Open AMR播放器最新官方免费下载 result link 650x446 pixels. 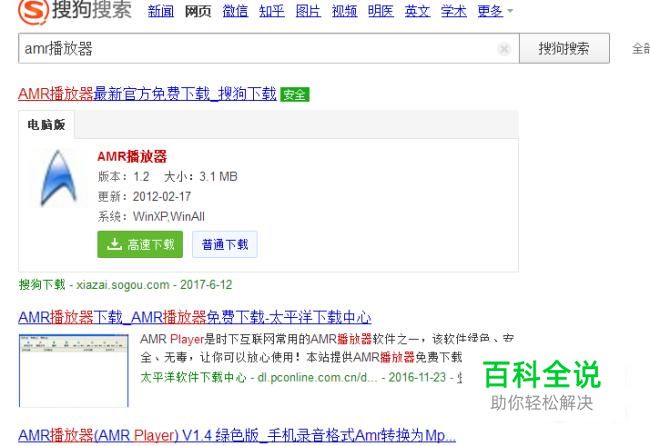point(147,94)
